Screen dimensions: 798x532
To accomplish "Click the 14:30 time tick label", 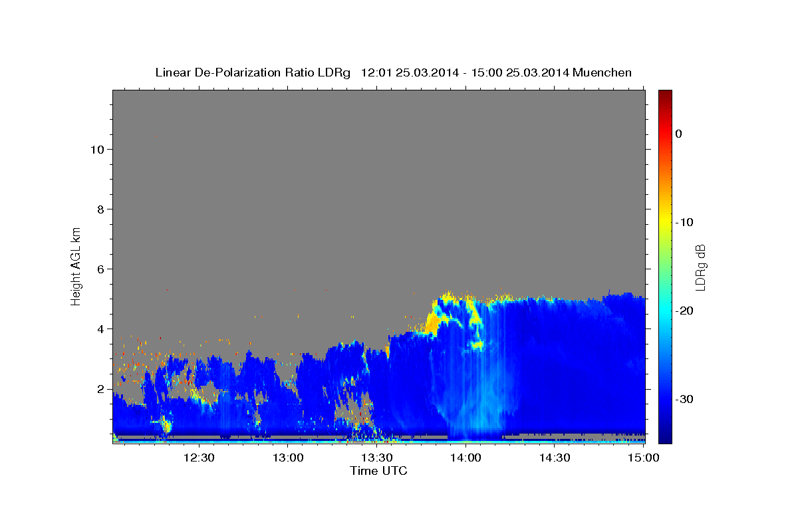I will click(x=554, y=458).
